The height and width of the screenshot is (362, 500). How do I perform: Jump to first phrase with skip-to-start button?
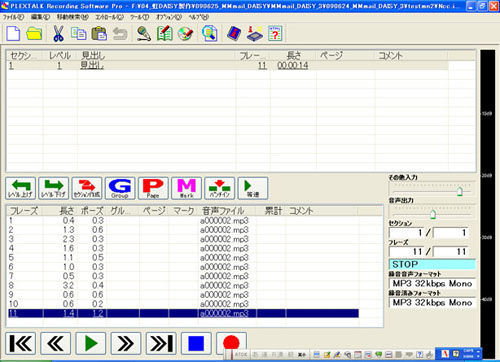pyautogui.click(x=21, y=343)
